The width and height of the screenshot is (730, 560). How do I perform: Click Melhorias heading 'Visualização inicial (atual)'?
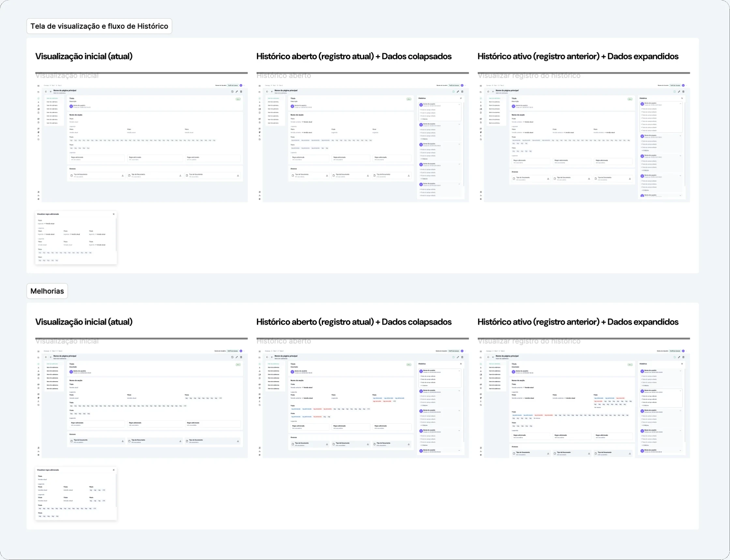(x=84, y=322)
